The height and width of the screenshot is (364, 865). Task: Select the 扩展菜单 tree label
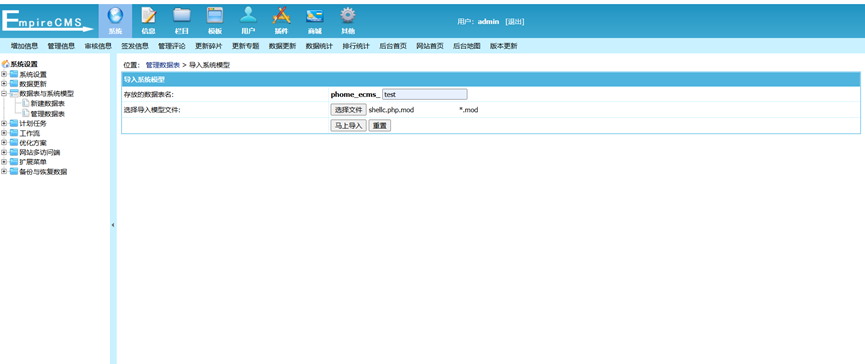33,162
